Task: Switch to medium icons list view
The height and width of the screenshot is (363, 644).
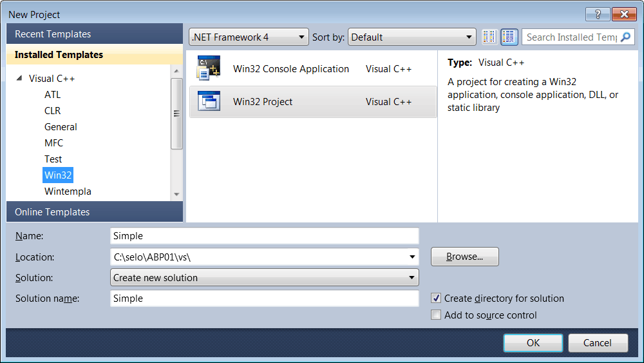Action: coord(509,37)
